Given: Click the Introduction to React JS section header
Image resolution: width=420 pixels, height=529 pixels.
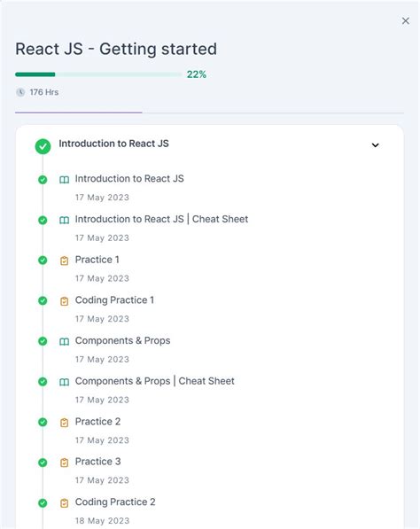Looking at the screenshot, I should (x=113, y=144).
